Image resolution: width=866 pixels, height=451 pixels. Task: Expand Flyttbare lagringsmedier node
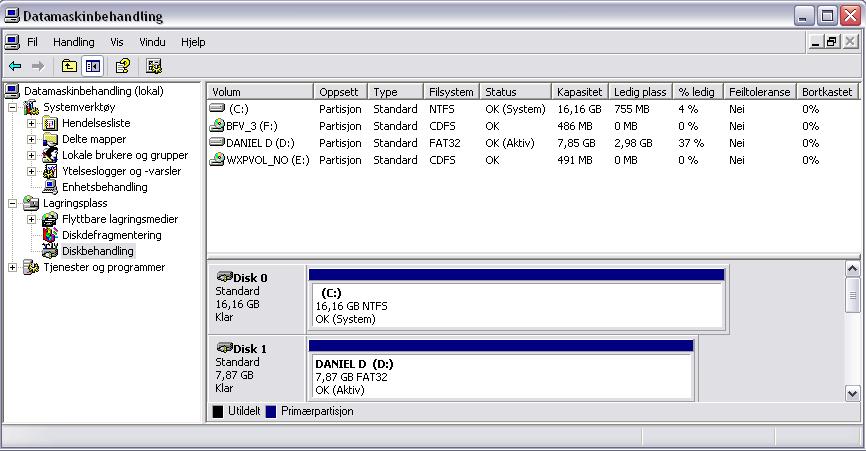tap(31, 219)
